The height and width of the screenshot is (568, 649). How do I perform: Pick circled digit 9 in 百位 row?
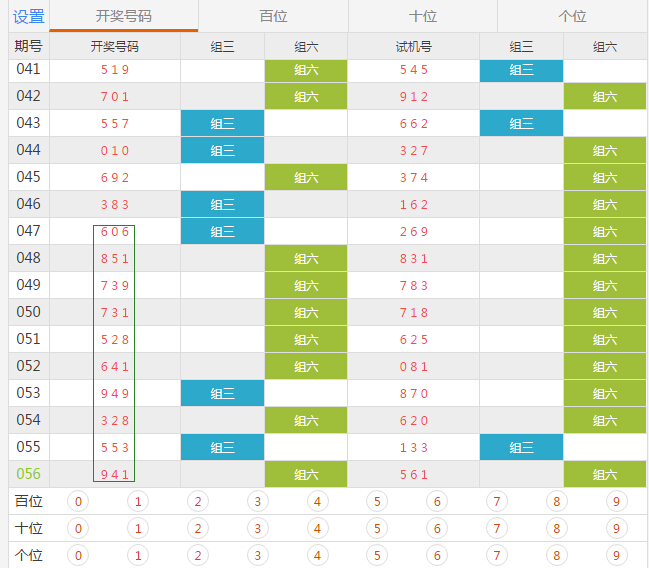pos(617,501)
